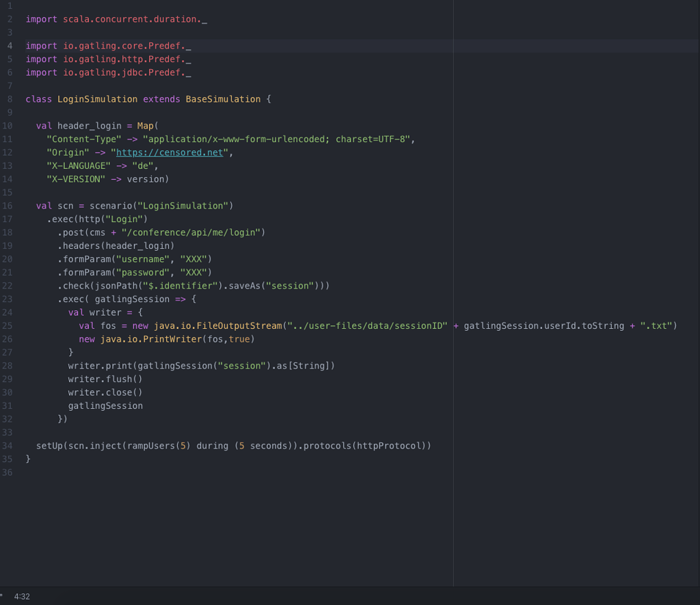The height and width of the screenshot is (605, 700).
Task: Select the word LoginSimulation on line 8
Action: pos(97,98)
